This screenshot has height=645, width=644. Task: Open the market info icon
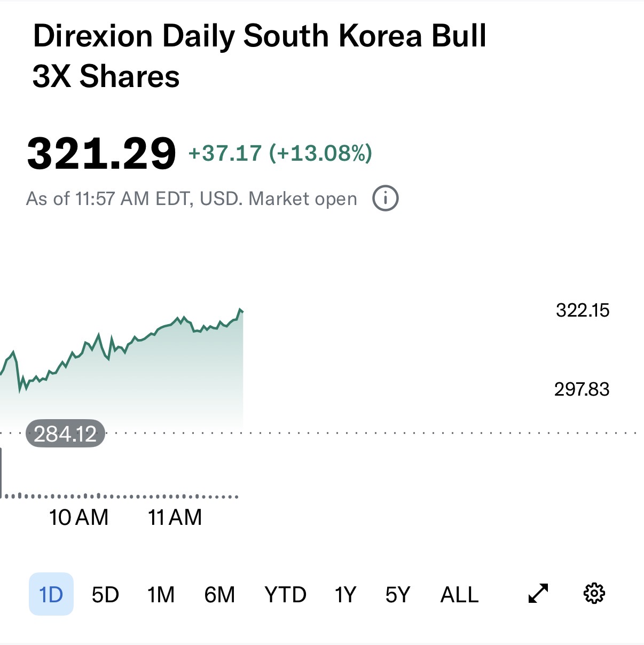[385, 199]
